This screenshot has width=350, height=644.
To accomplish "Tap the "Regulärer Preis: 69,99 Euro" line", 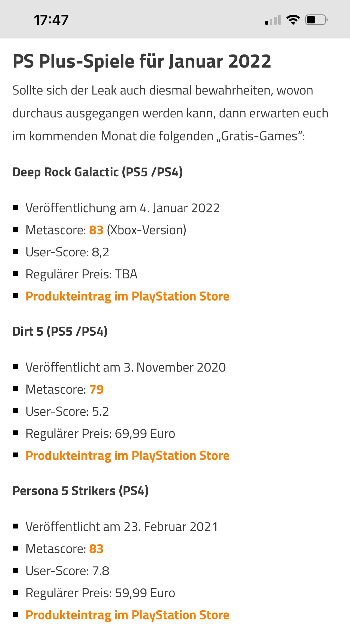I will [x=100, y=434].
